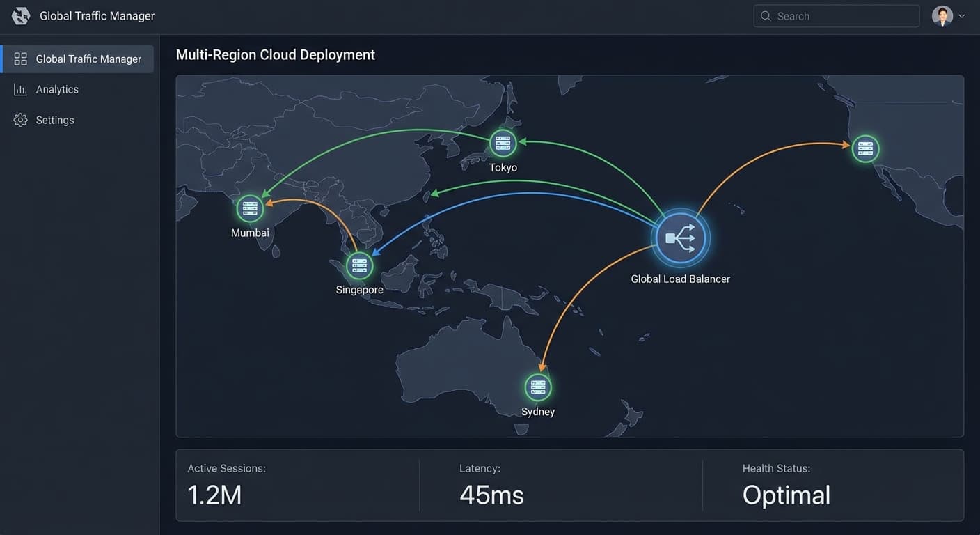Select Global Traffic Manager in sidebar
Viewport: 980px width, 535px height.
(77, 59)
